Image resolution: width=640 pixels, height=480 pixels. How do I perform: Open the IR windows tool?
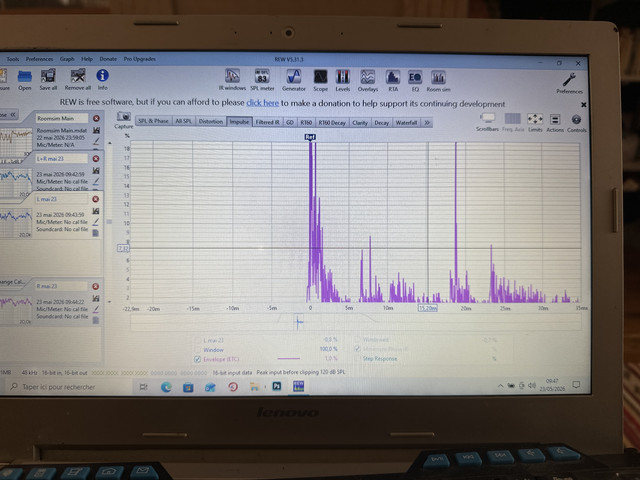click(232, 80)
